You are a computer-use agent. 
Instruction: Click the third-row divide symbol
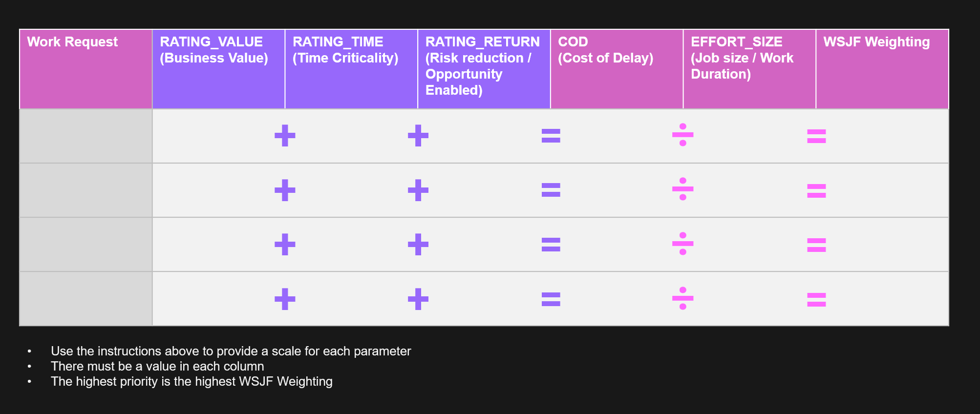point(683,244)
